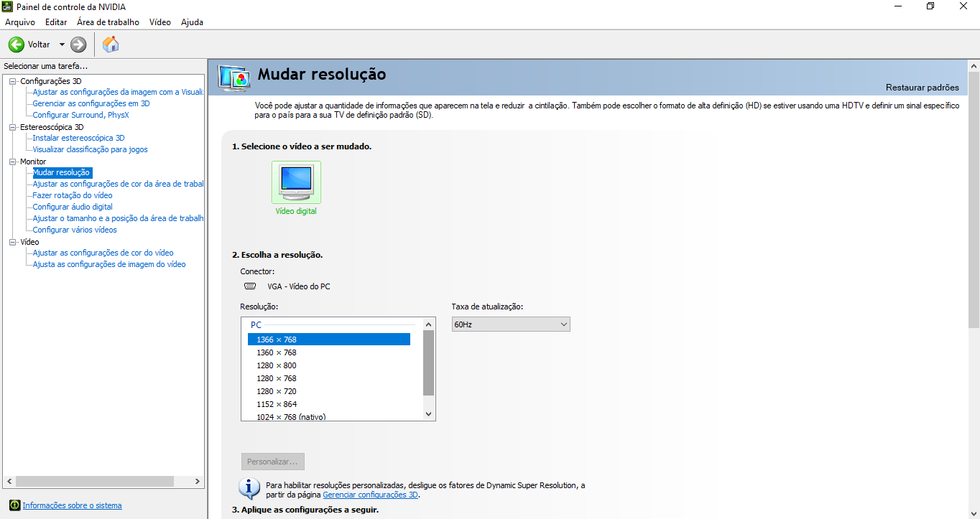980x519 pixels.
Task: Collapse the Configurações 3D tree node
Action: 12,81
